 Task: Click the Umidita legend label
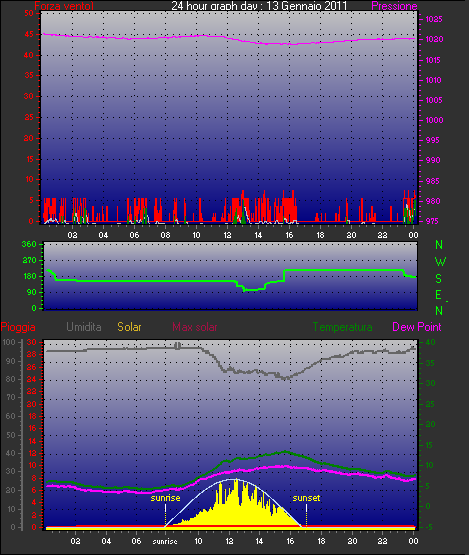click(x=84, y=327)
